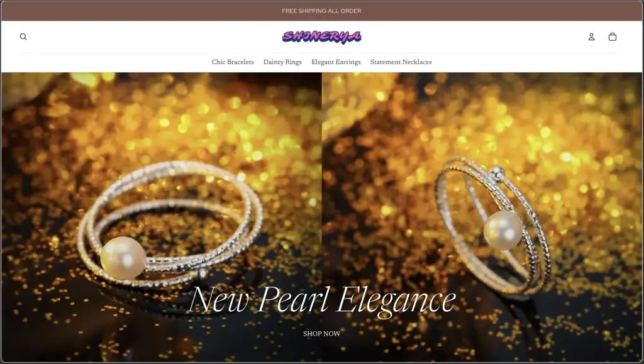Click the New Pearl Elegance headline

[x=323, y=301]
